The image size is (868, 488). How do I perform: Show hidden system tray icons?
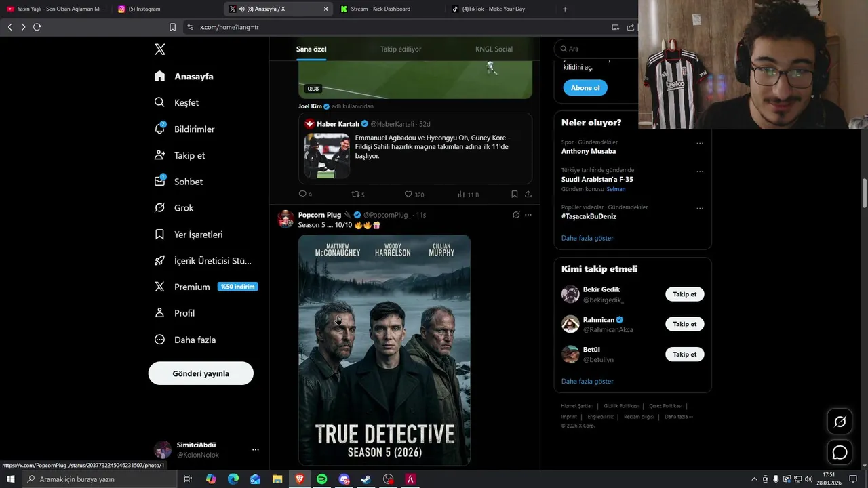coord(755,479)
